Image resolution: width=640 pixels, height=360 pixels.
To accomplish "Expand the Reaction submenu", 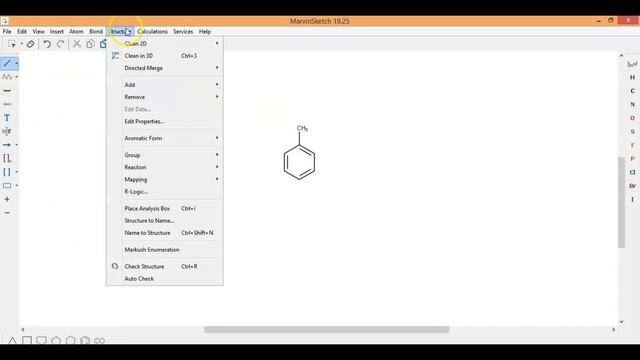I will (164, 167).
